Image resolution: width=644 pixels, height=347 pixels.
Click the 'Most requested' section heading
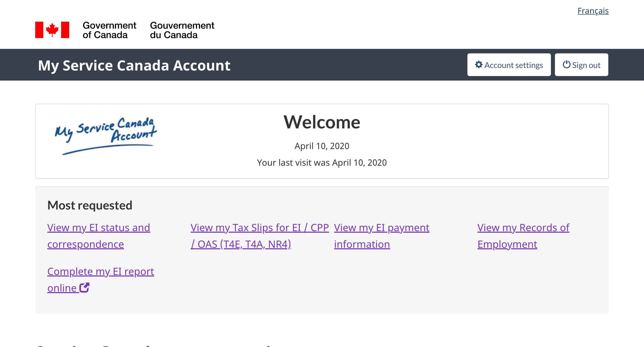click(x=90, y=205)
